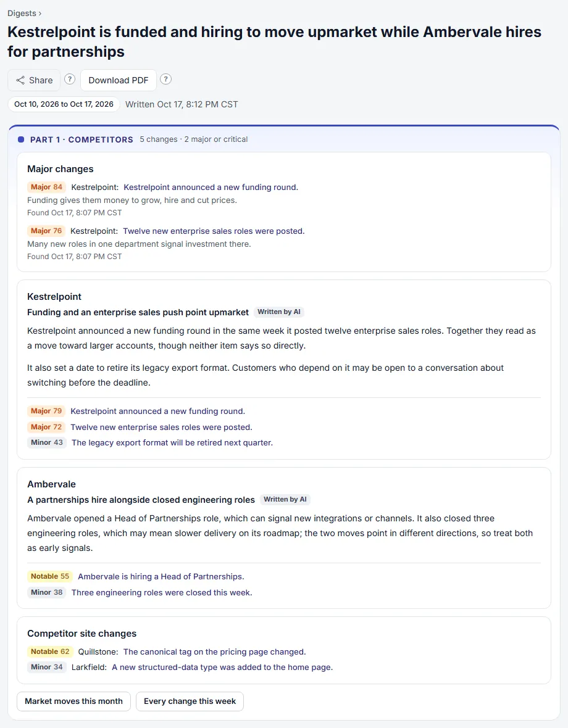568x728 pixels.
Task: Open the Quillstone canonical tag change link
Action: (x=215, y=651)
